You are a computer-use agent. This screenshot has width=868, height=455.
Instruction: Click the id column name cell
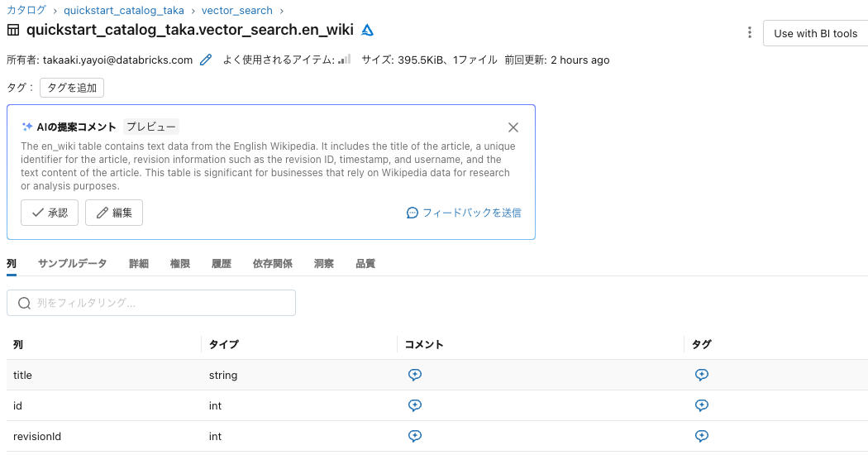coord(17,405)
